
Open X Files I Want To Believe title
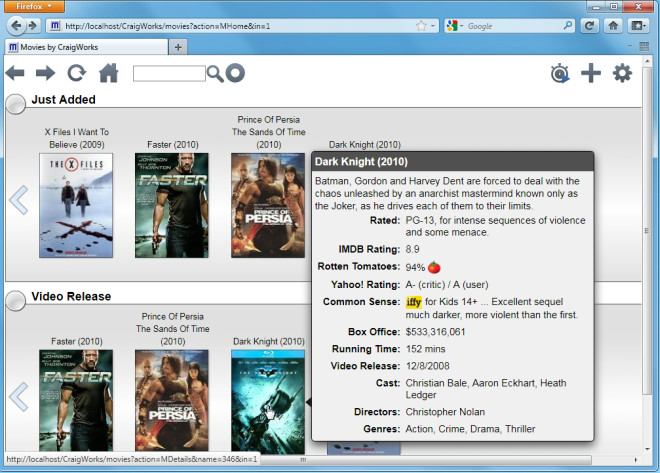pos(77,138)
